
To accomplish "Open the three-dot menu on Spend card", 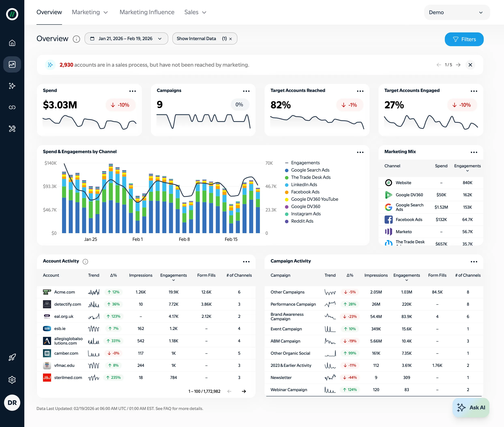I will 133,91.
